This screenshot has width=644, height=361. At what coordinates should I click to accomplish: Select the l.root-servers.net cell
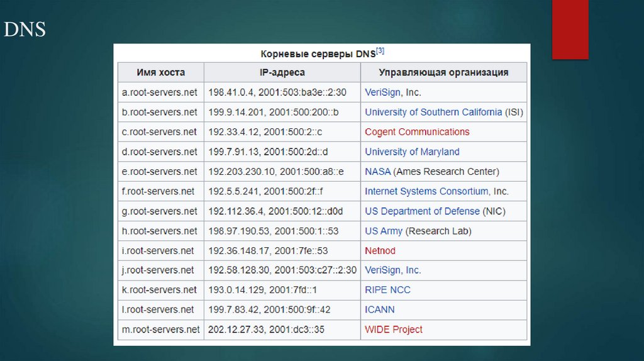tap(160, 309)
